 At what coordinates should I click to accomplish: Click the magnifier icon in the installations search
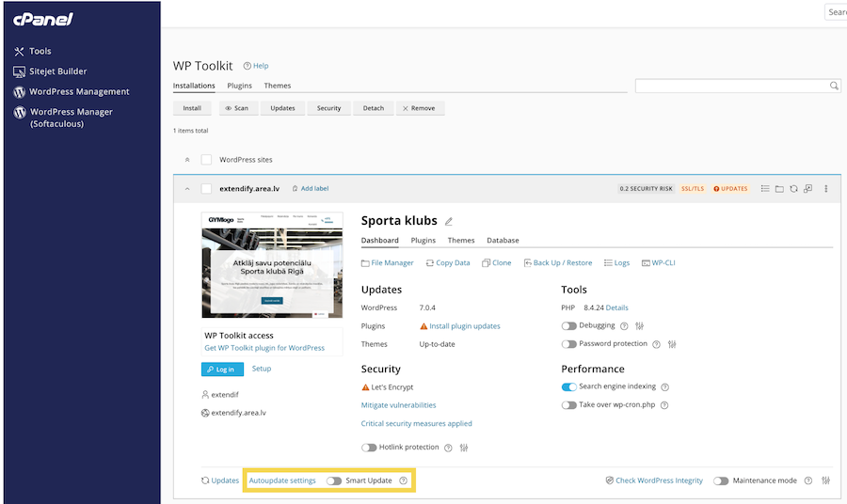click(x=834, y=86)
